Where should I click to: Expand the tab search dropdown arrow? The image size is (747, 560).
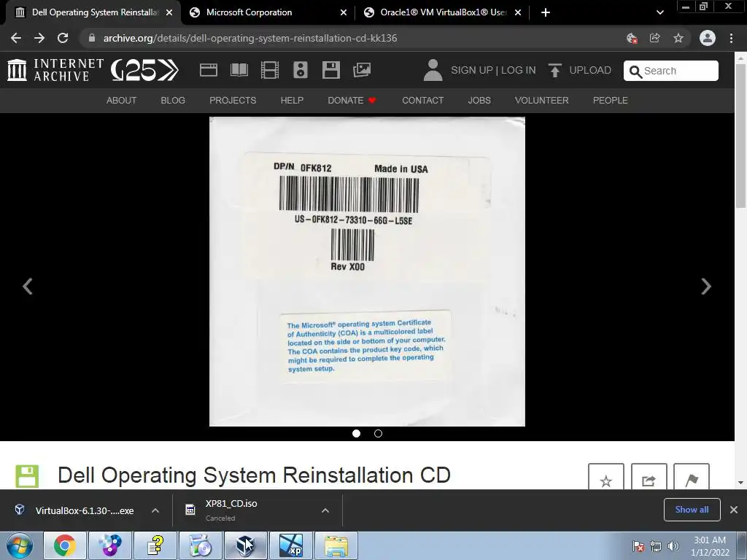click(x=659, y=12)
